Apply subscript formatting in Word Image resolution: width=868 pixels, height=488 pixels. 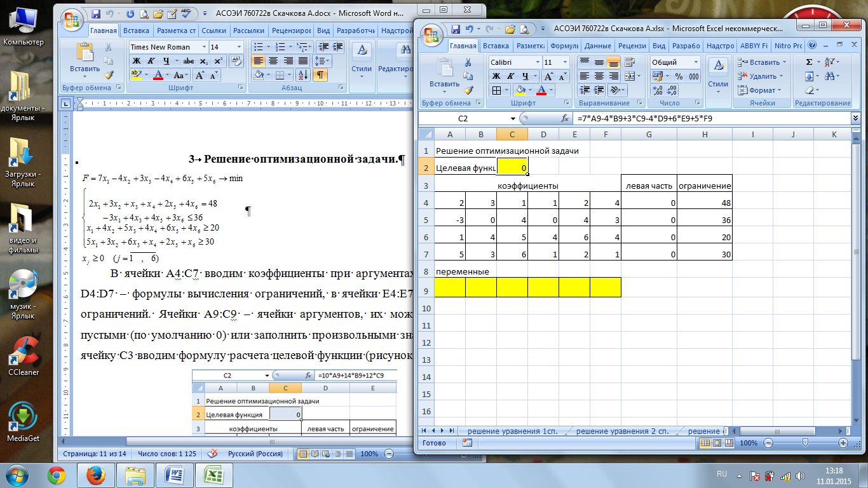pos(203,61)
